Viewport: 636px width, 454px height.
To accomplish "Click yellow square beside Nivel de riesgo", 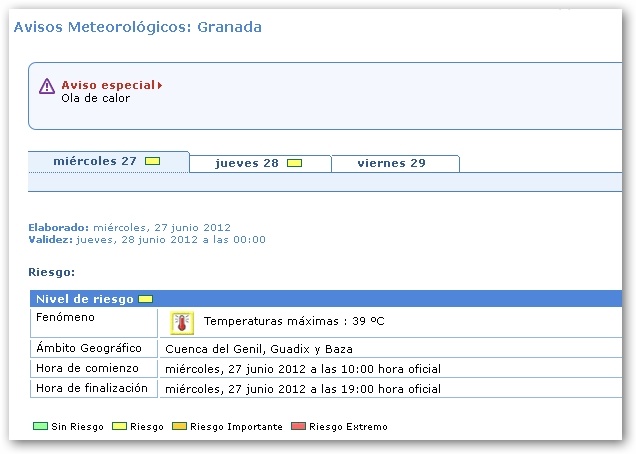I will click(x=146, y=299).
